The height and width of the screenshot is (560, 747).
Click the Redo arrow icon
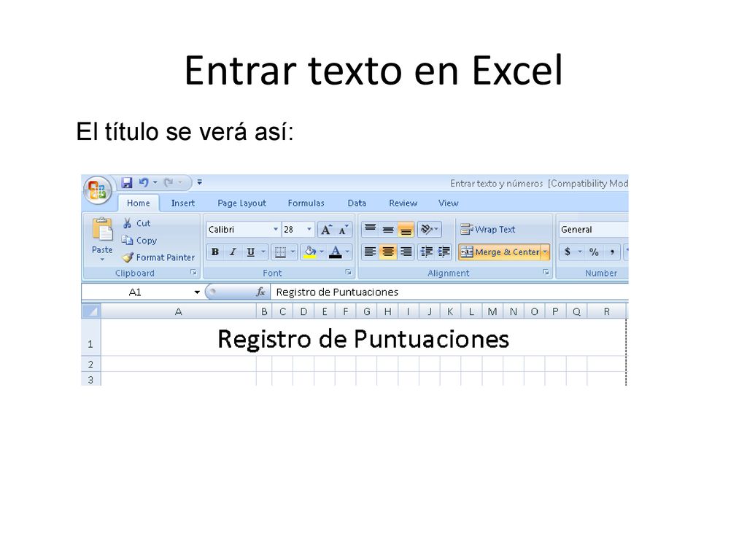(x=169, y=182)
